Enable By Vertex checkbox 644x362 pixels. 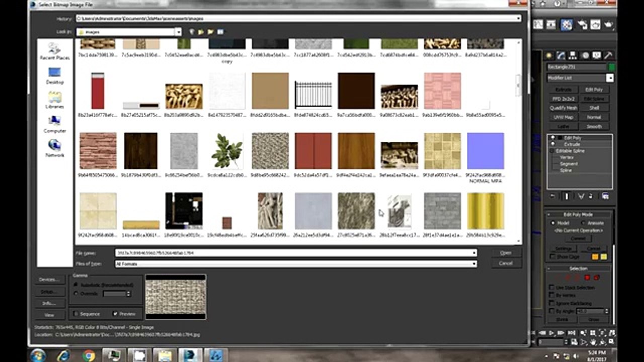point(552,296)
